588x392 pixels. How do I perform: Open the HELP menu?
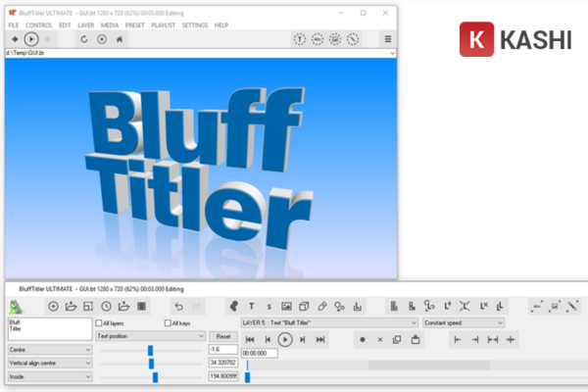(221, 25)
